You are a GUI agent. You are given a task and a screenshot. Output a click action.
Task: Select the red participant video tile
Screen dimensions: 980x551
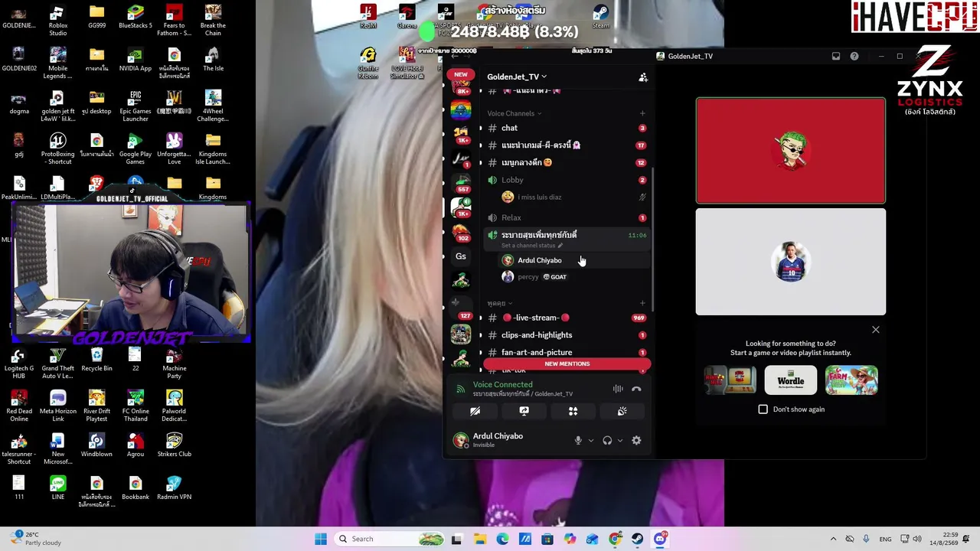point(791,151)
